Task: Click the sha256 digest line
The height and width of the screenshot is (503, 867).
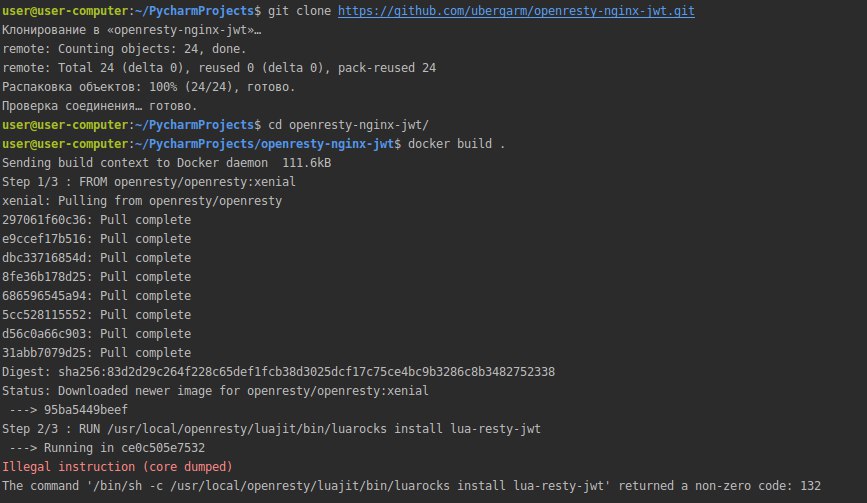Action: 278,371
